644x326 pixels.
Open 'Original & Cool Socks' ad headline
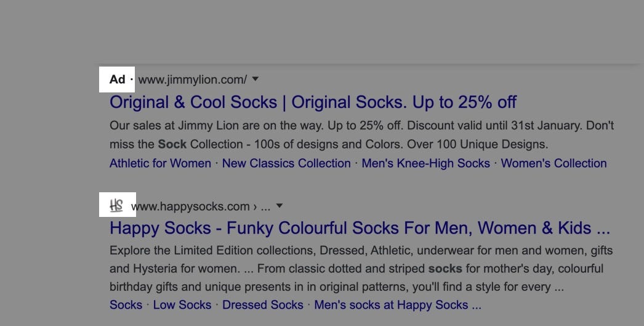[x=313, y=102]
